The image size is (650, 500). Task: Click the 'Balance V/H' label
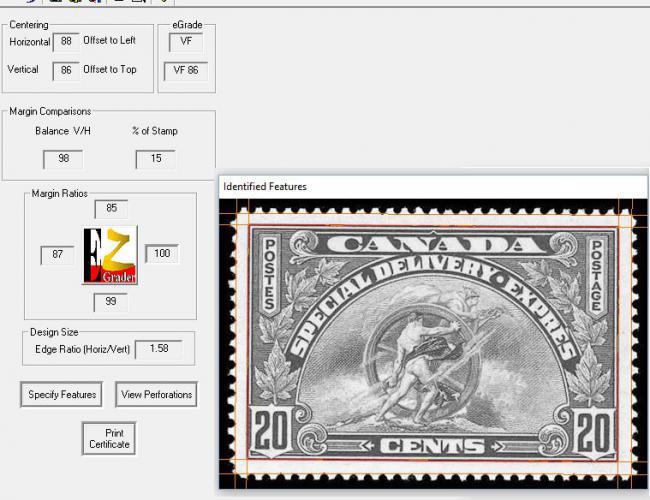63,131
